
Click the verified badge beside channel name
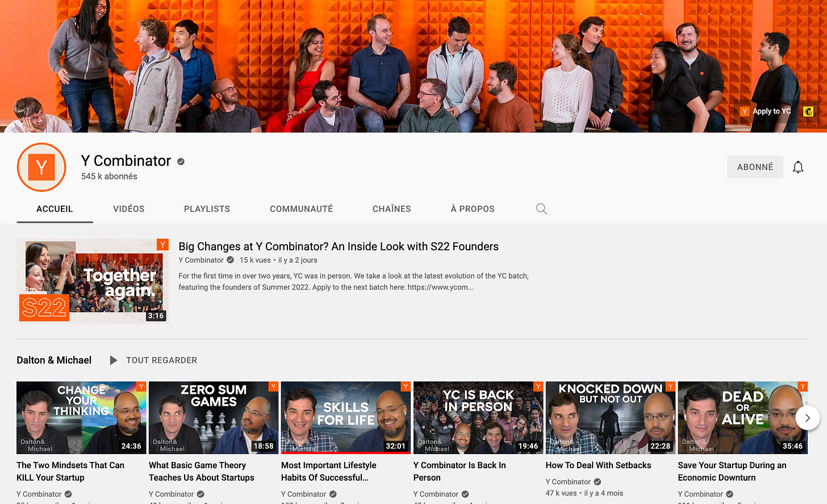pyautogui.click(x=181, y=162)
